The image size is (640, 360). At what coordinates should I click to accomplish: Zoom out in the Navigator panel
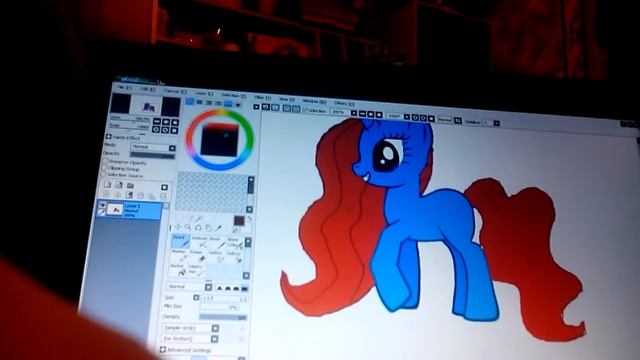point(157,122)
